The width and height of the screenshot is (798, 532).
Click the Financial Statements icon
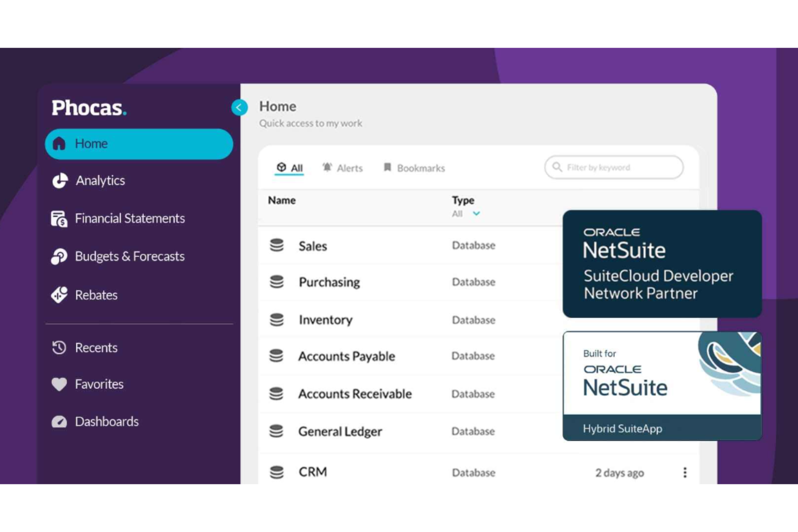coord(59,218)
